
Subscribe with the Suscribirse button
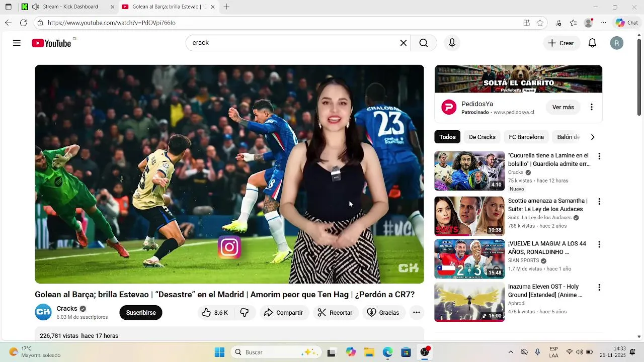point(141,313)
